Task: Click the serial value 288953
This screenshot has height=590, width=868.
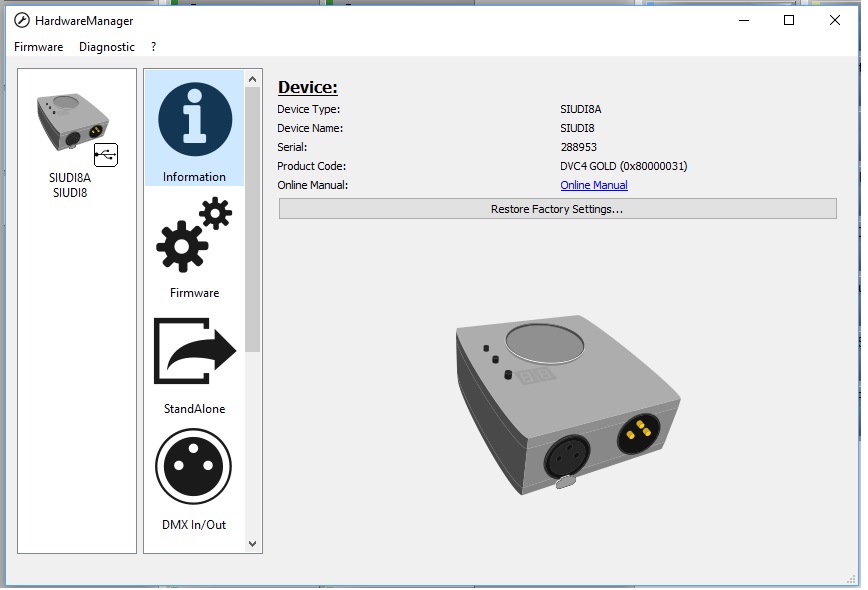Action: [x=578, y=147]
